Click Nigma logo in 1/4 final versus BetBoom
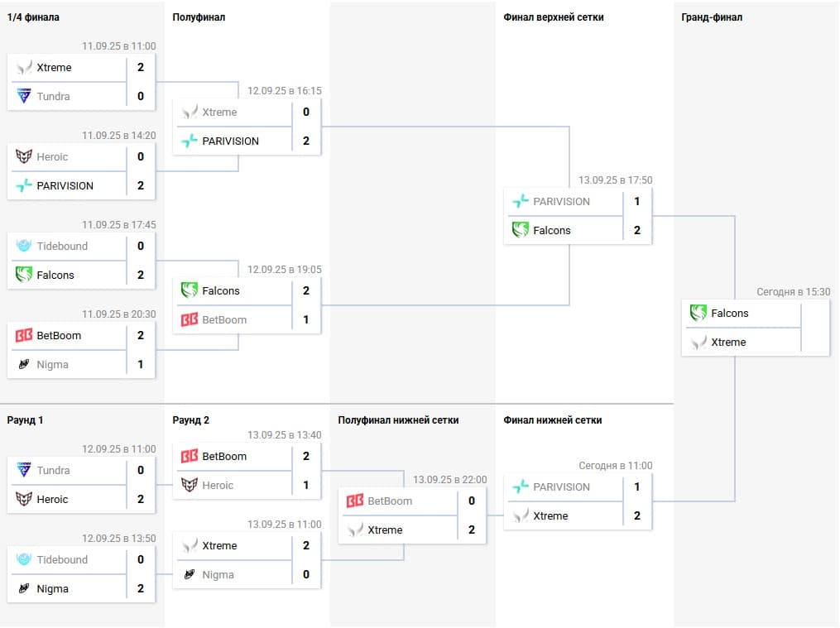Viewport: 840px width, 628px height. point(24,364)
